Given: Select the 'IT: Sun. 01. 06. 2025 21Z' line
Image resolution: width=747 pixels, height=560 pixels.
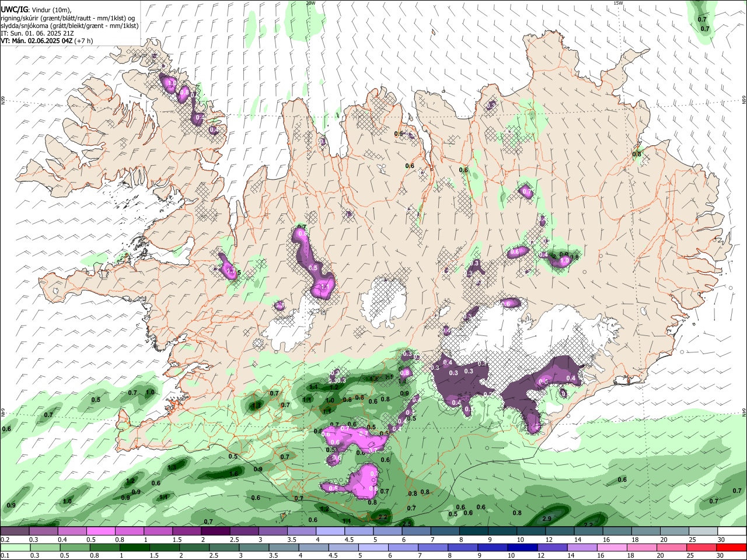Looking at the screenshot, I should [x=37, y=33].
